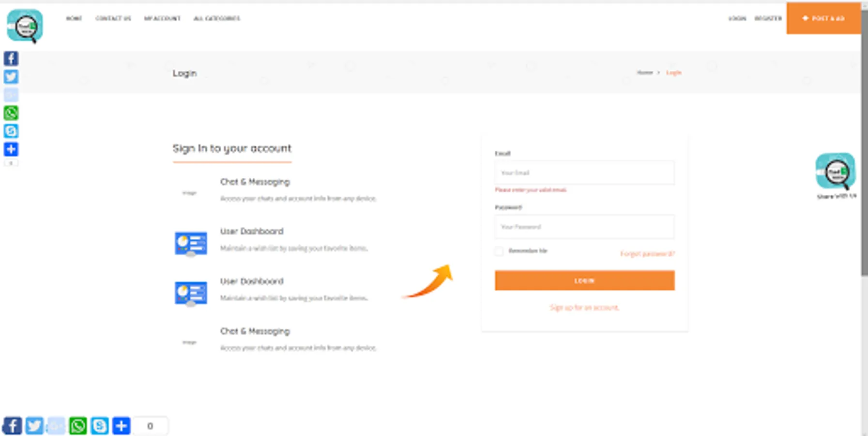Open the Share With Us floating logo
The height and width of the screenshot is (436, 868).
(x=836, y=171)
